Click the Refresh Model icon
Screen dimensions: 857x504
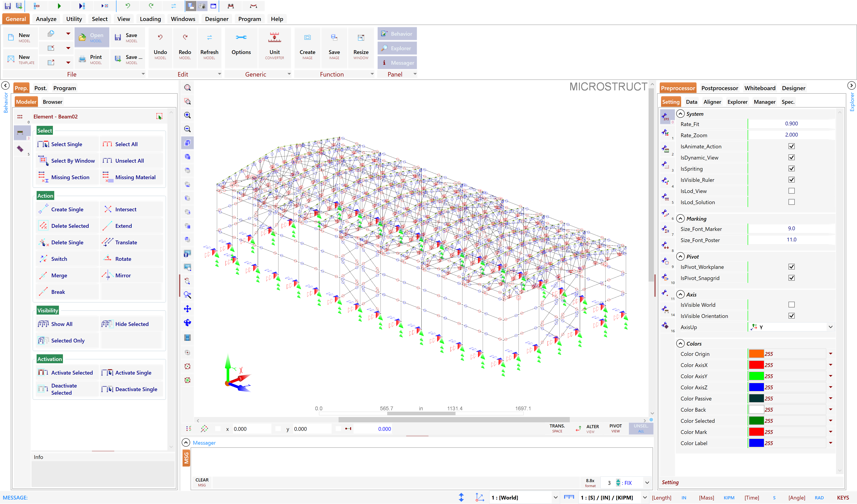click(209, 37)
